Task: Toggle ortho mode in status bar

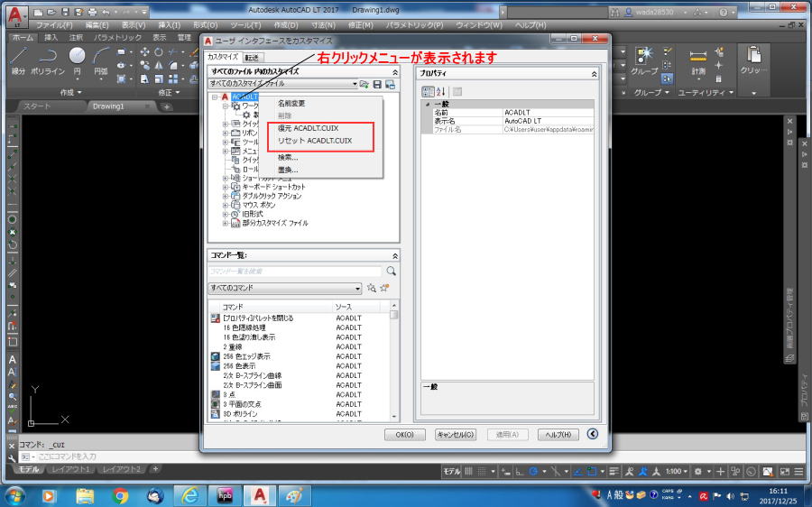Action: pyautogui.click(x=519, y=471)
